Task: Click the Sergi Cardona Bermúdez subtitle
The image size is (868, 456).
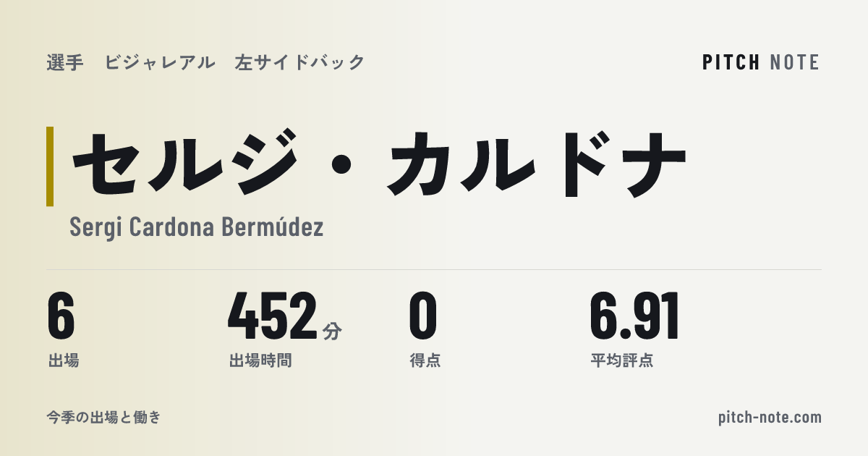Action: click(197, 227)
